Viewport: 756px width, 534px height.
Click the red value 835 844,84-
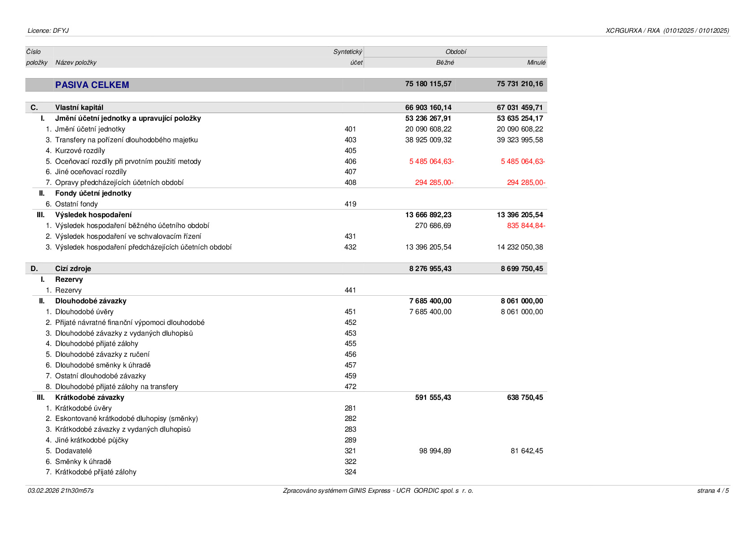(526, 226)
